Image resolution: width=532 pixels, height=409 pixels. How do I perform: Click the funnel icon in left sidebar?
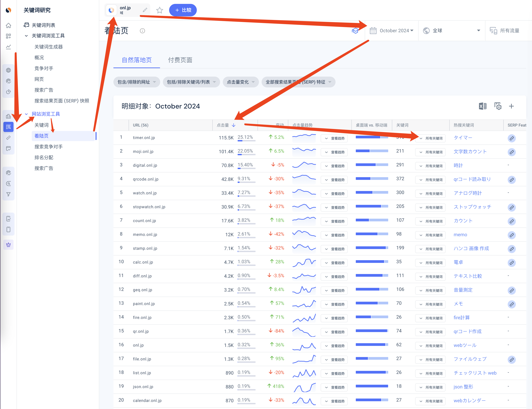[8, 194]
